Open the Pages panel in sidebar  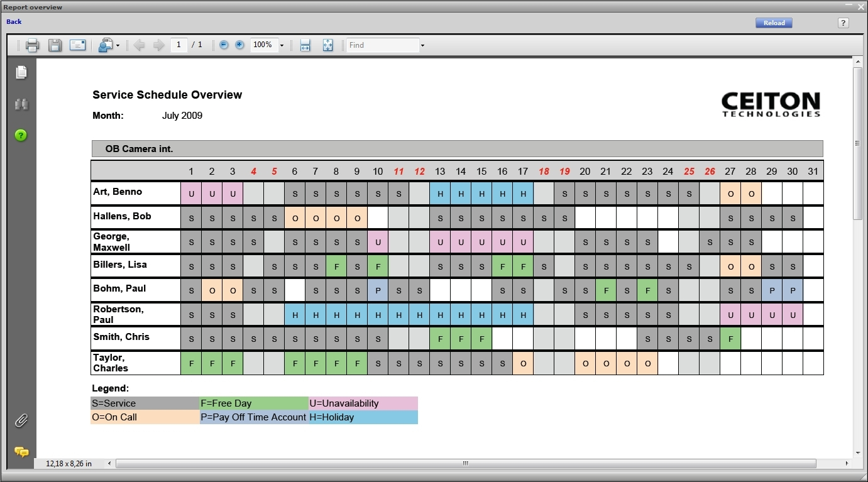[x=21, y=72]
